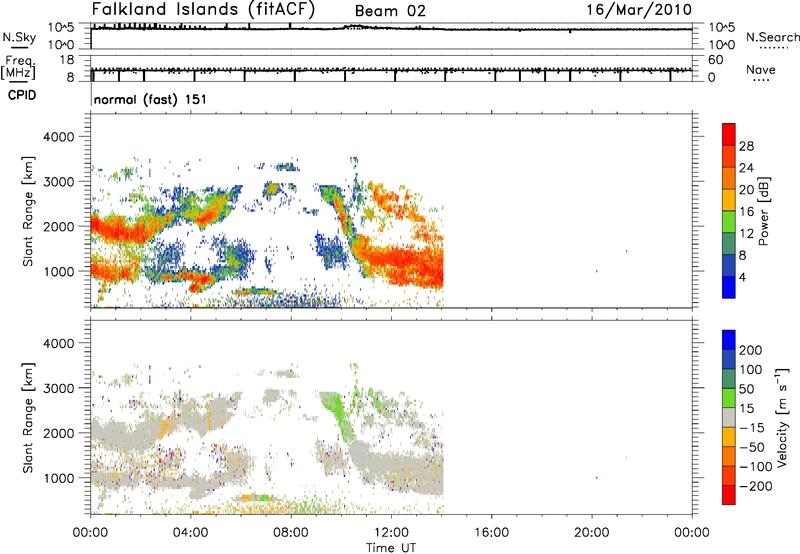Click the date '16/Mar/2010'

coord(639,10)
